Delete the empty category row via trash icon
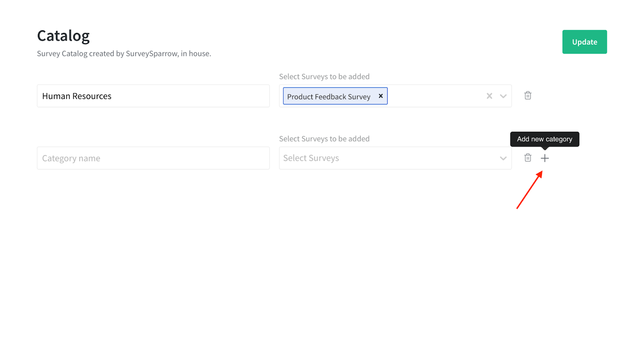The width and height of the screenshot is (644, 337). pyautogui.click(x=528, y=158)
